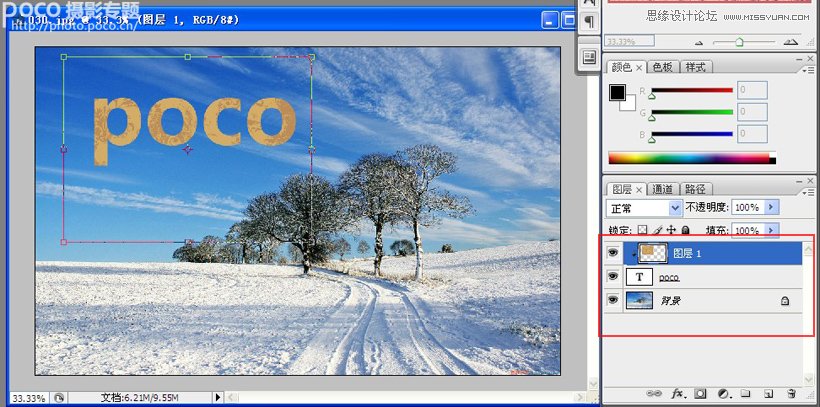
Task: Click the B blue slider
Action: coord(691,134)
